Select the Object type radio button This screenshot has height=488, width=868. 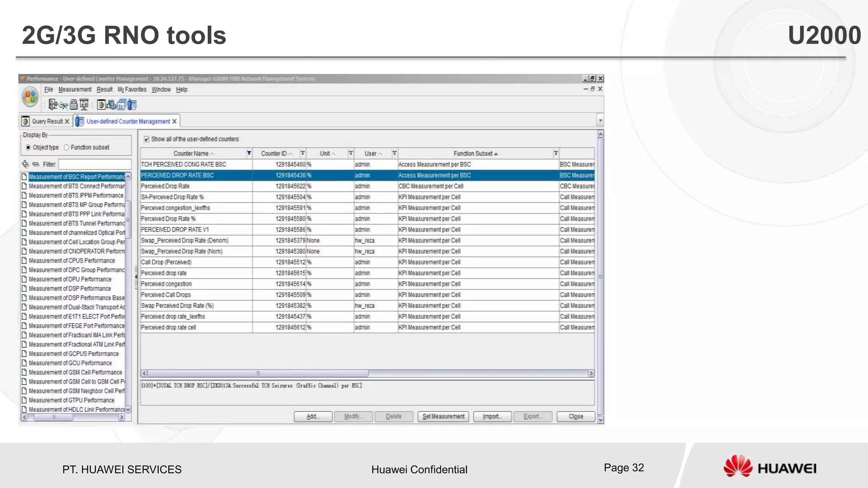[x=28, y=147]
